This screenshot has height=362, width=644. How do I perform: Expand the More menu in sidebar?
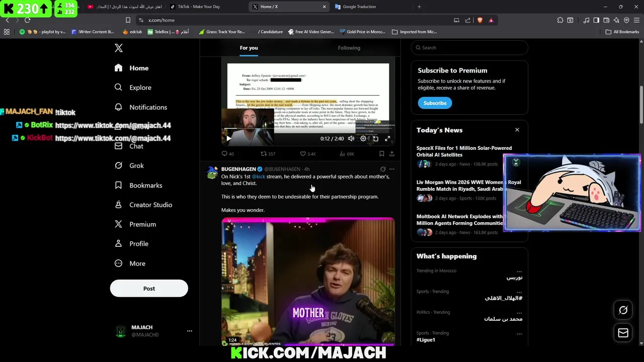(x=130, y=263)
